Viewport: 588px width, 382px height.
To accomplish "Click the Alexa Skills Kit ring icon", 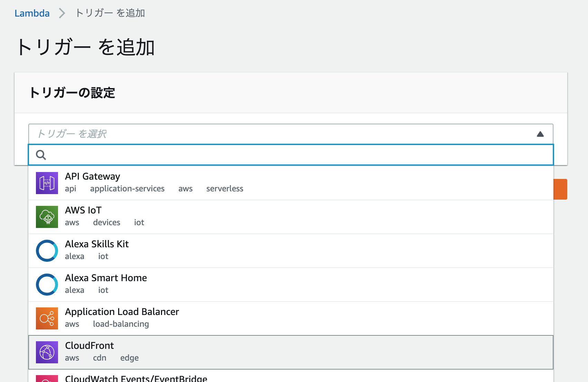I will (47, 251).
